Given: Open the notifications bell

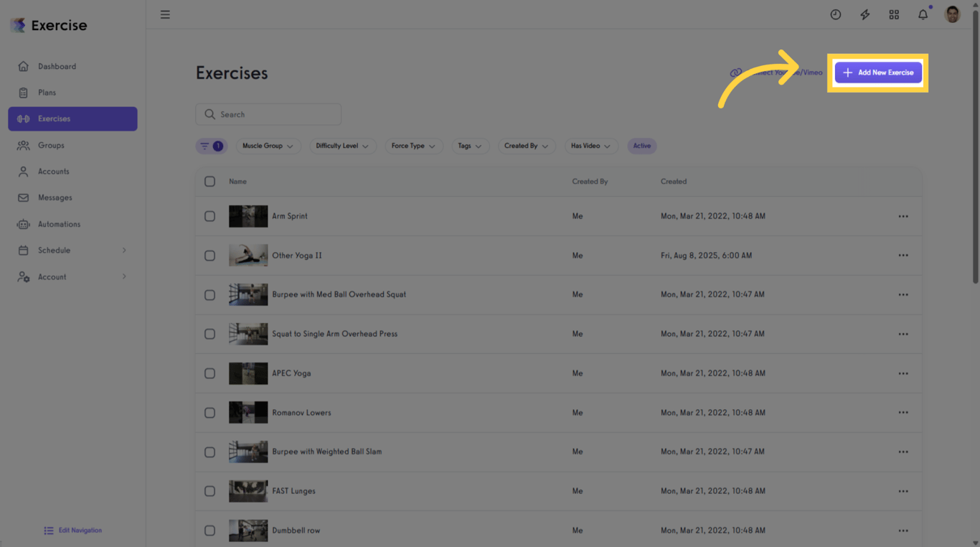Looking at the screenshot, I should [x=923, y=14].
